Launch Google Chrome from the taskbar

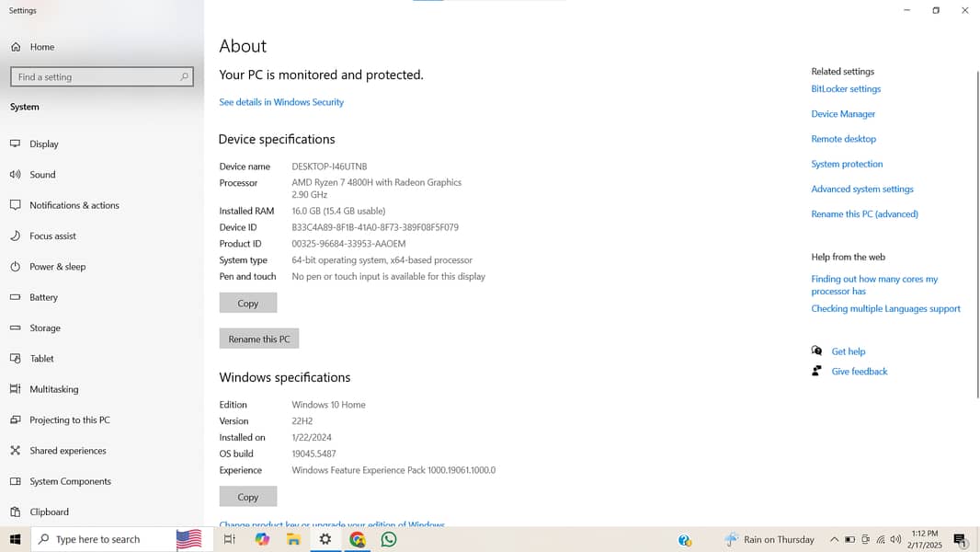tap(358, 539)
